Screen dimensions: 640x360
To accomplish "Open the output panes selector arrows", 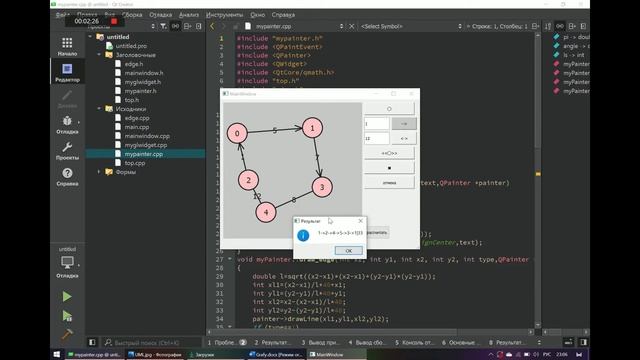I will pyautogui.click(x=539, y=342).
